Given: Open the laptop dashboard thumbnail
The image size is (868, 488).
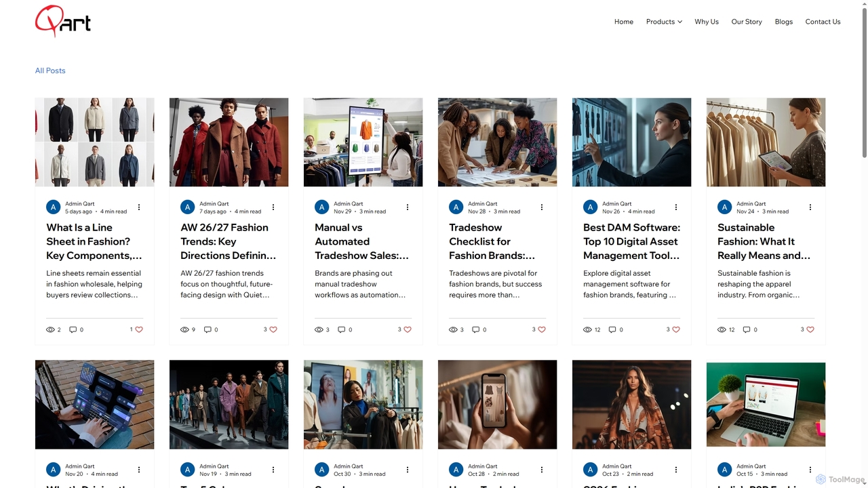Looking at the screenshot, I should point(95,405).
